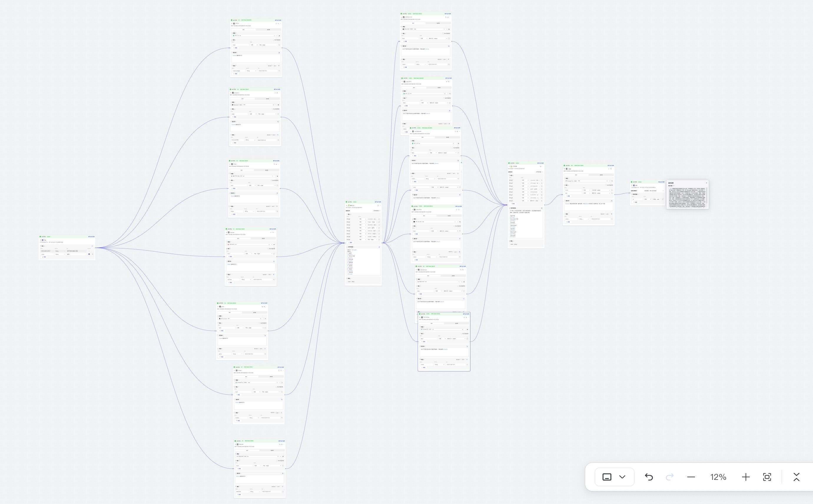813x504 pixels.
Task: Click the run result link on the end node header
Action: tap(661, 182)
